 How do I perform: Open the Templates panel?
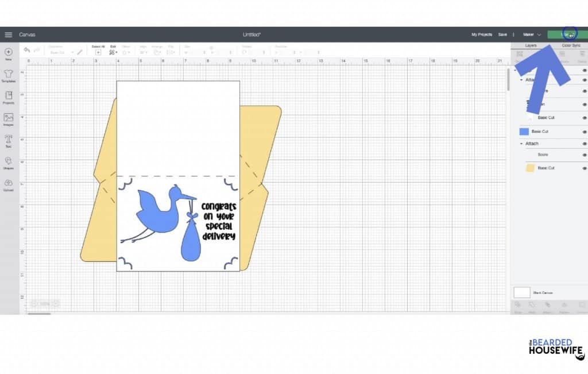tap(9, 75)
